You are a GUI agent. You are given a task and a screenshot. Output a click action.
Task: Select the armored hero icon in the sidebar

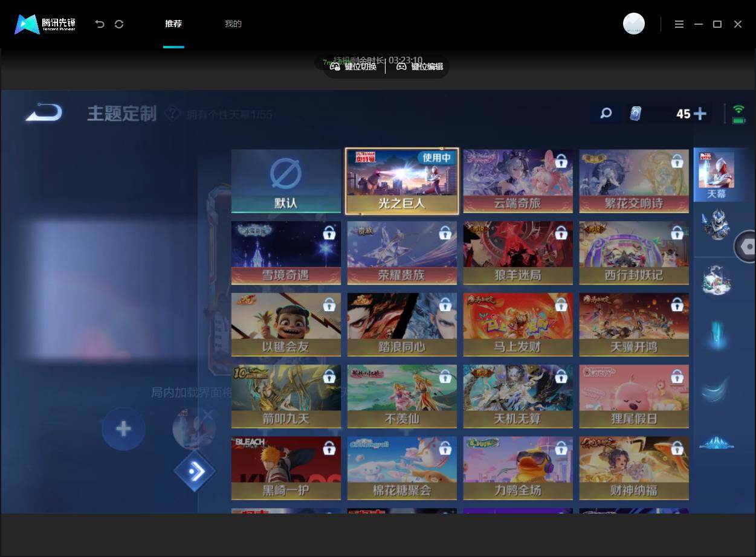pyautogui.click(x=717, y=225)
